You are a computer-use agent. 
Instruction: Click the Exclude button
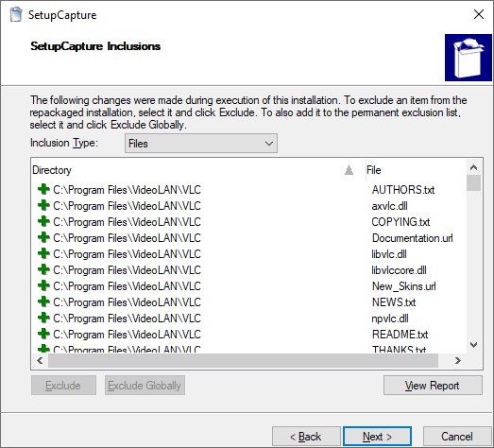point(63,386)
